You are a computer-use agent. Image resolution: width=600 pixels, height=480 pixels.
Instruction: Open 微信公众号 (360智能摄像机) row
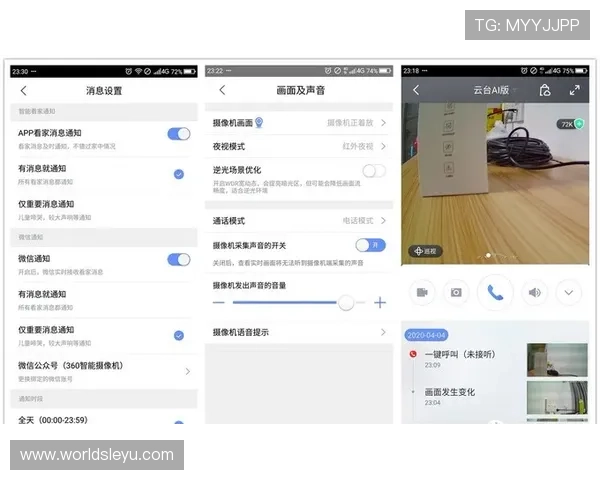(x=103, y=371)
